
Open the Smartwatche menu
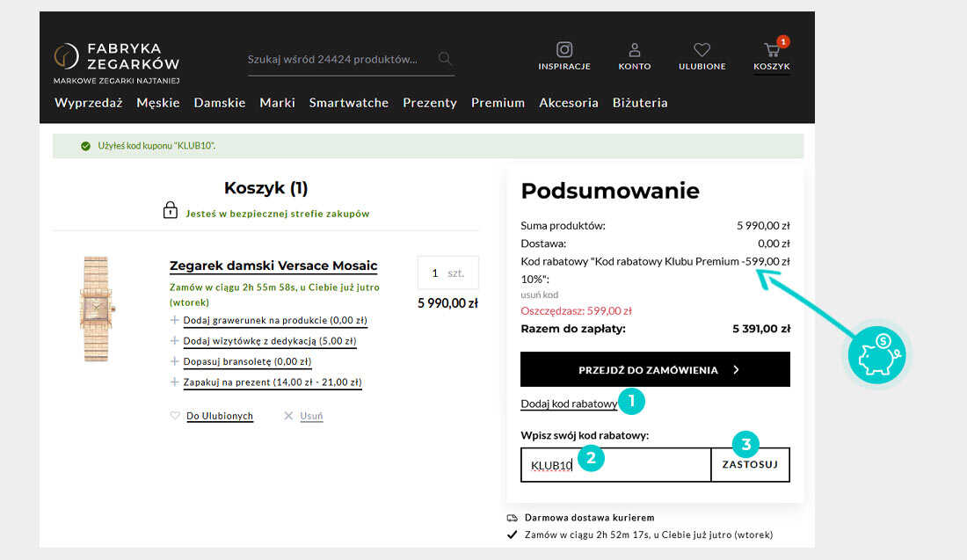point(348,103)
